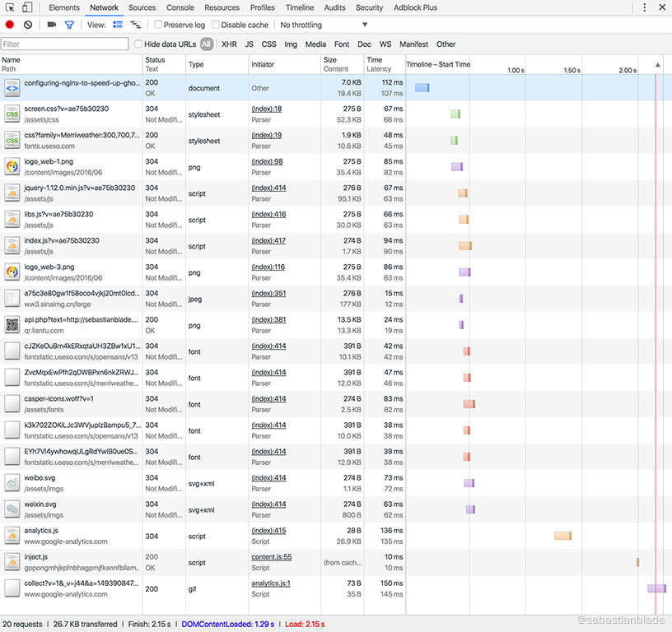Filter requests by WS
Image resolution: width=672 pixels, height=632 pixels.
point(385,44)
